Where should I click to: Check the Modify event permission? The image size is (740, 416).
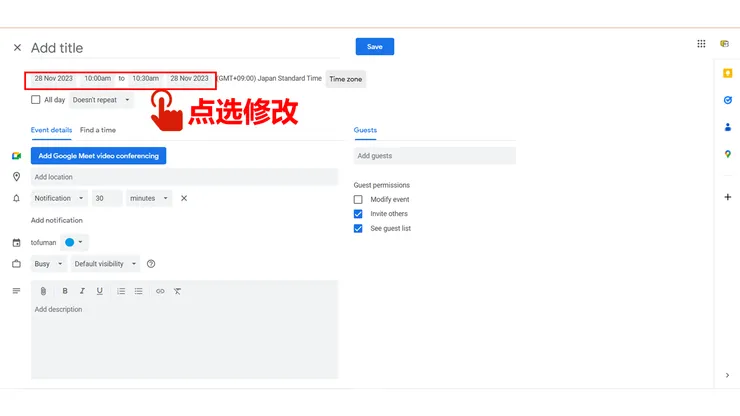coord(358,200)
